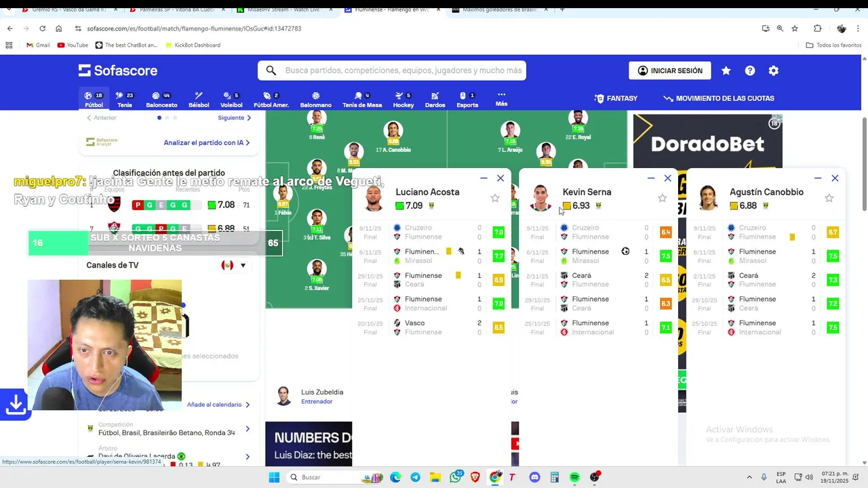Expand the Más sports menu
This screenshot has width=868, height=488.
point(501,99)
